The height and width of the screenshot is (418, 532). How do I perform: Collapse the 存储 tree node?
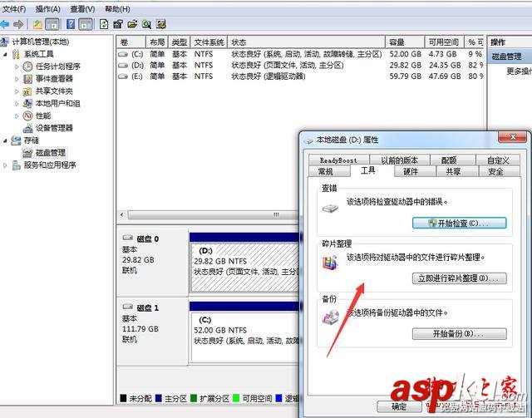(x=5, y=140)
